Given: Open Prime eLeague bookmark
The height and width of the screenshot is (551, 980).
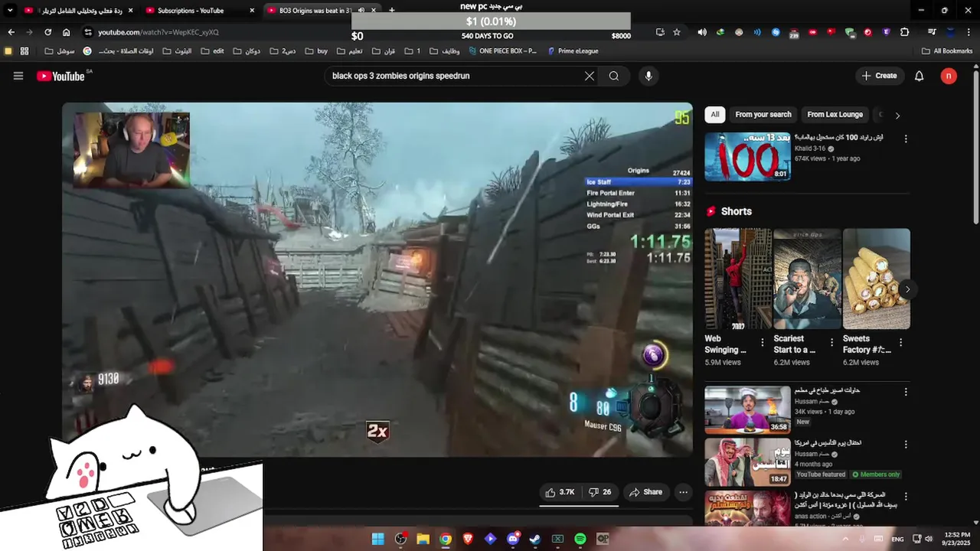Looking at the screenshot, I should pos(572,51).
